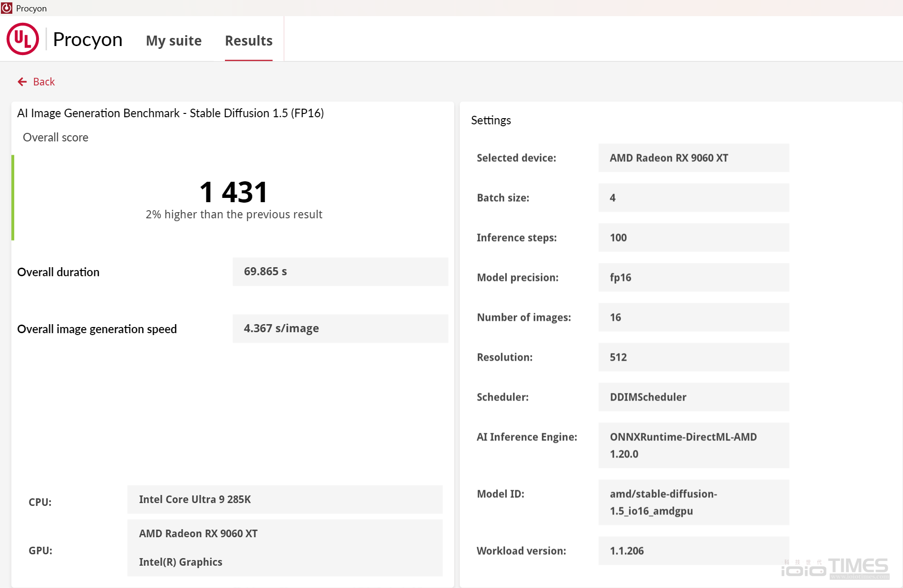This screenshot has height=588, width=903.
Task: Click the Inference steps value 100
Action: pos(694,237)
